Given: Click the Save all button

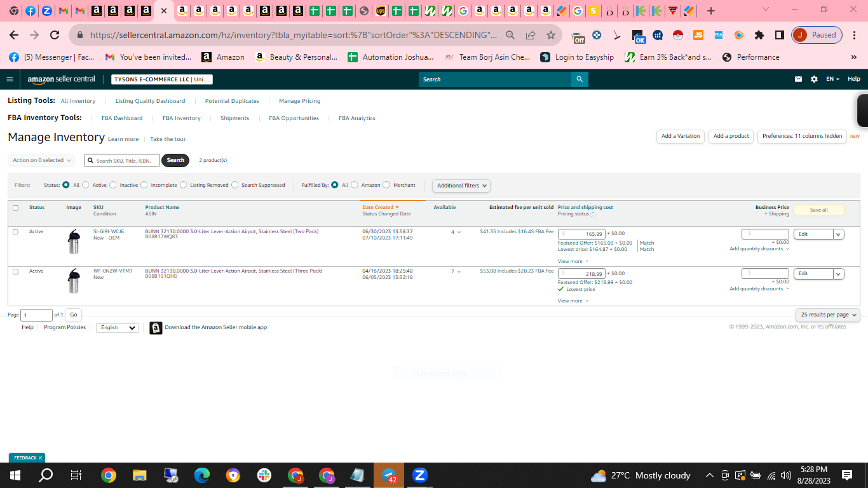Looking at the screenshot, I should click(818, 210).
